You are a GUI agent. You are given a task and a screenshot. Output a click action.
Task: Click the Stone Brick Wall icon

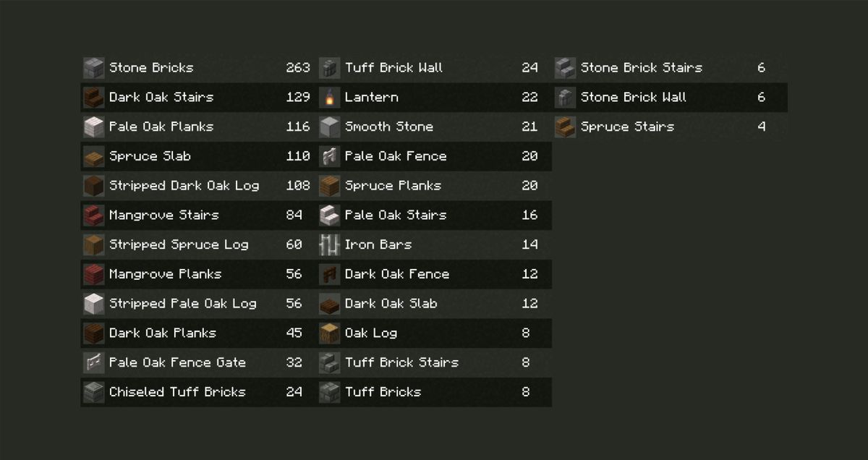coord(565,98)
